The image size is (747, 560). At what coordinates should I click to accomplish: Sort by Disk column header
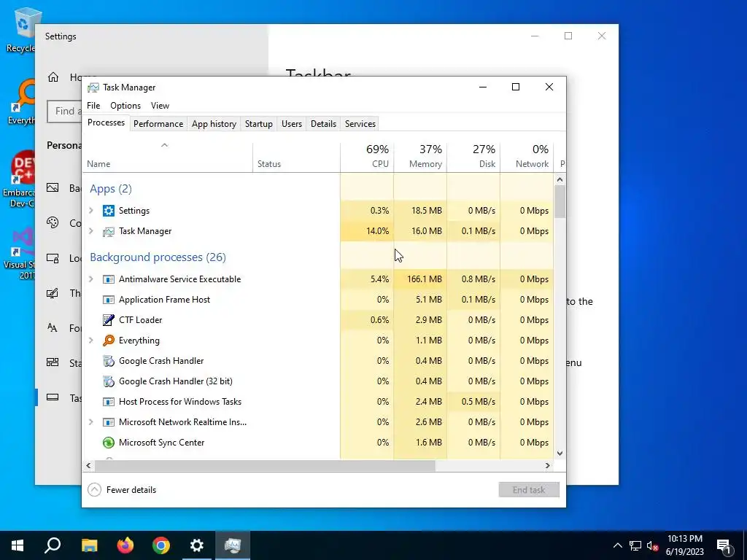[x=473, y=157]
